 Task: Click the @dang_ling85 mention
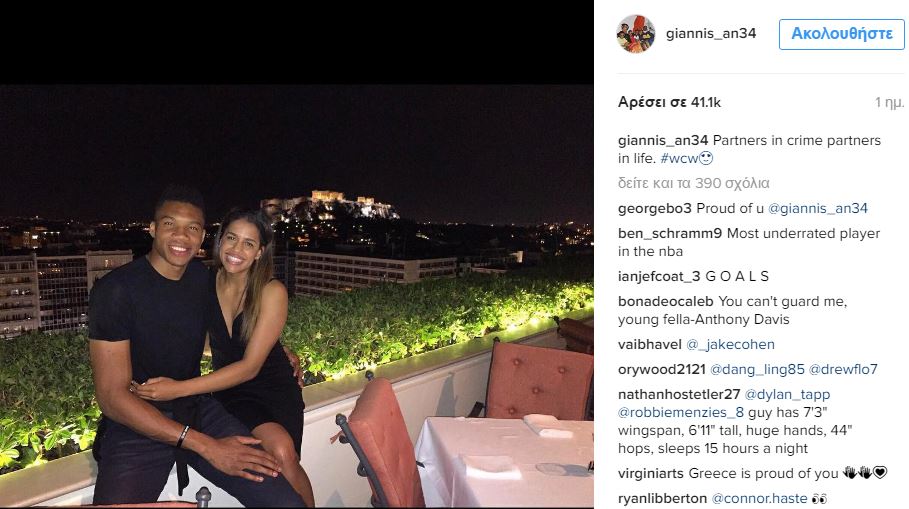click(x=757, y=369)
